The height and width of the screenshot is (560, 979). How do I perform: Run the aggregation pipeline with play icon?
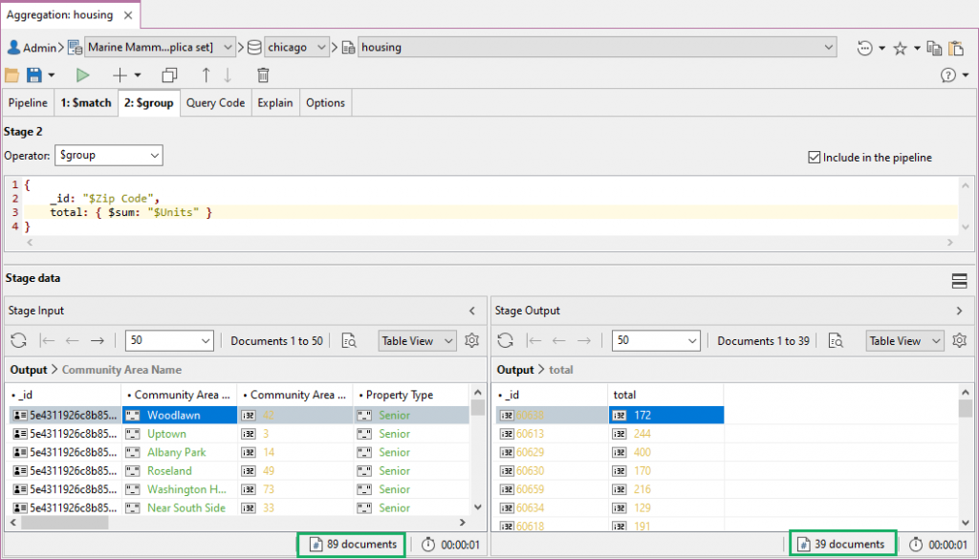tap(83, 75)
